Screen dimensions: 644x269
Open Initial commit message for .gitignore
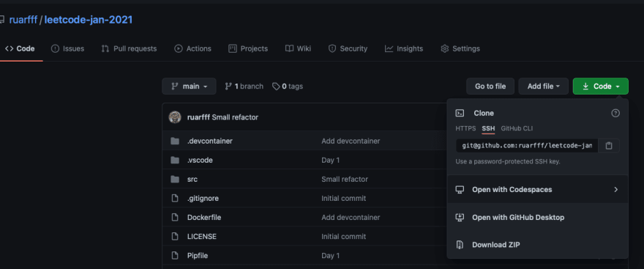coord(344,198)
